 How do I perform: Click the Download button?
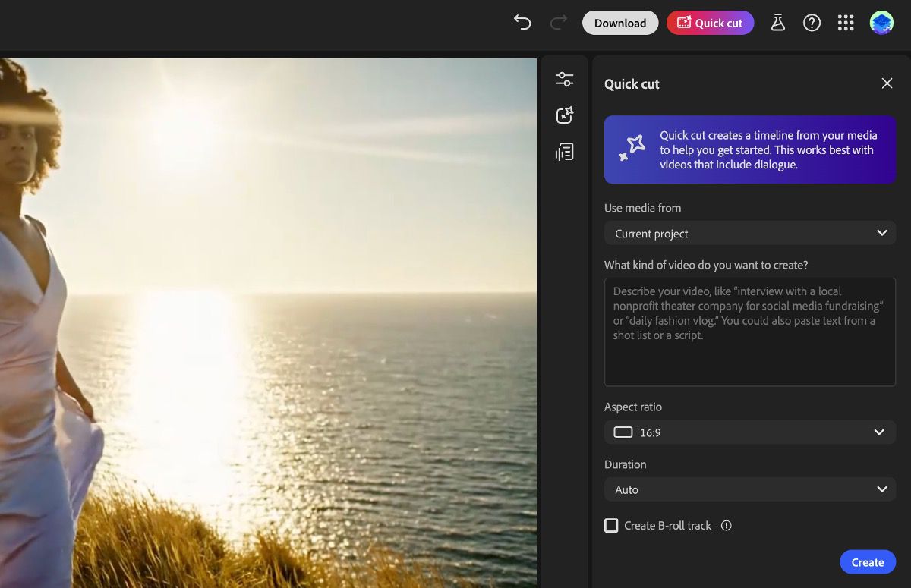619,23
